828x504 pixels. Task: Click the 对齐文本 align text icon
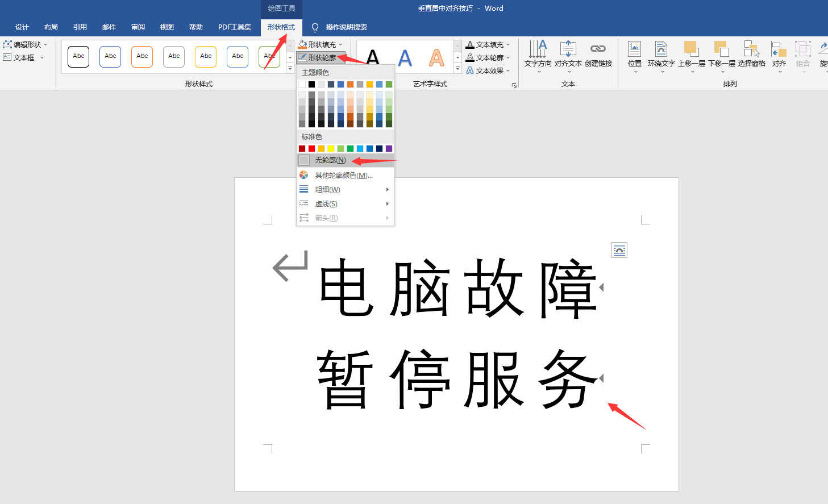pyautogui.click(x=568, y=49)
